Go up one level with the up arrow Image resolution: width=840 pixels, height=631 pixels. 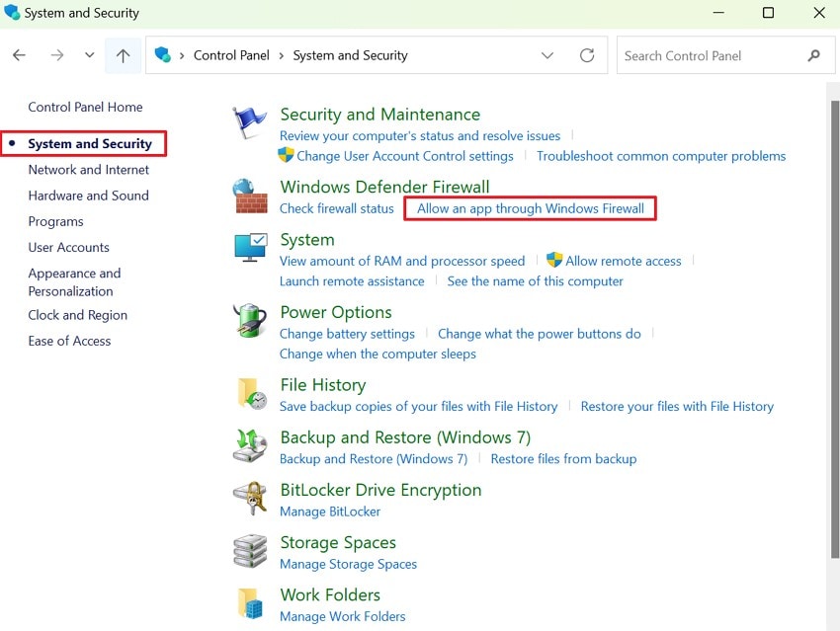tap(123, 55)
